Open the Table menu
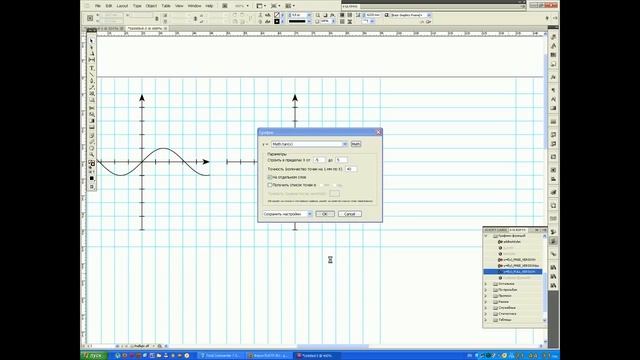This screenshot has width=640, height=360. [166, 6]
